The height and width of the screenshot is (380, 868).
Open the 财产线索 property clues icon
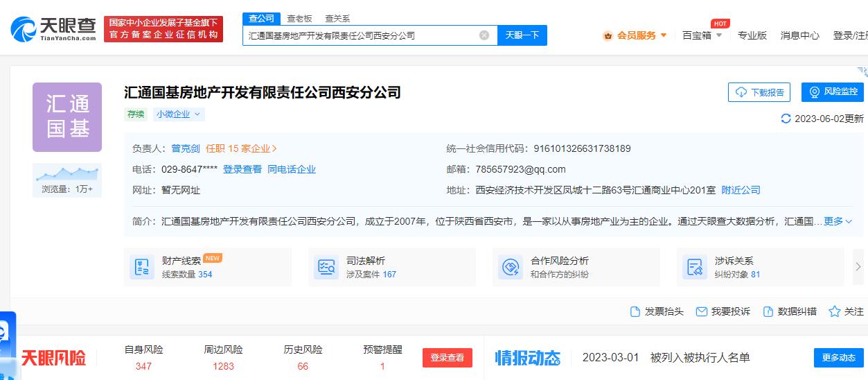142,267
